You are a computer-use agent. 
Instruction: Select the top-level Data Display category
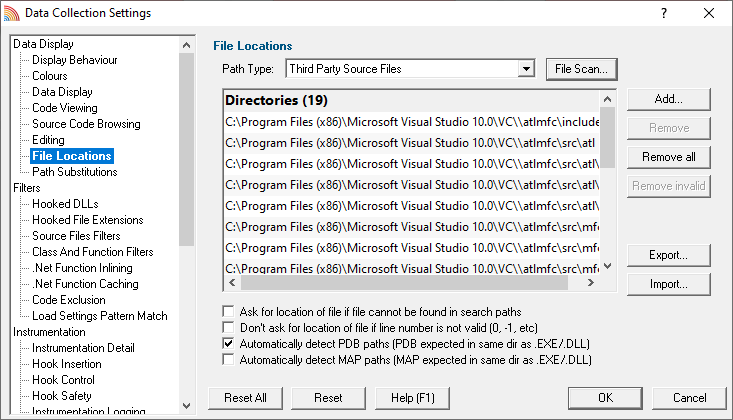tap(43, 44)
